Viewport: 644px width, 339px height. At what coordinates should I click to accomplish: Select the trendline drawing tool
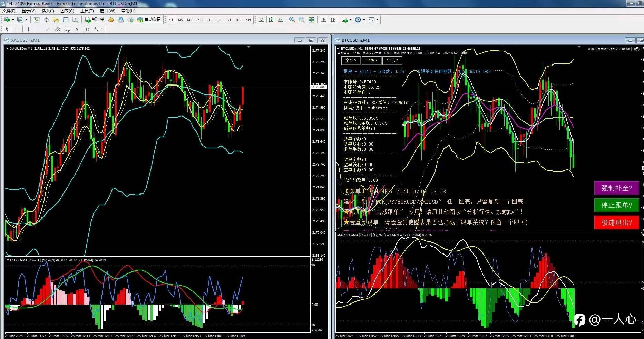click(x=48, y=29)
